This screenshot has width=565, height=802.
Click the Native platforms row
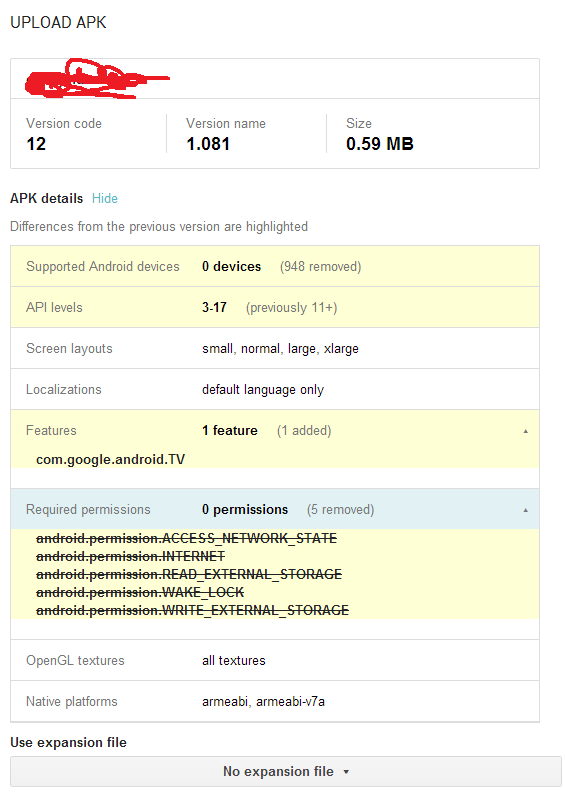(x=275, y=701)
